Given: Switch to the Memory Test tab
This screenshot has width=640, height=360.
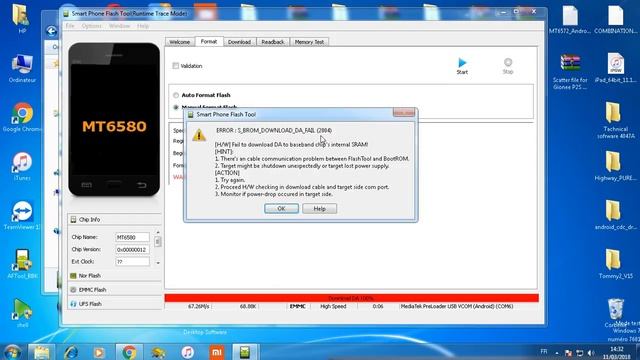Looking at the screenshot, I should [309, 42].
